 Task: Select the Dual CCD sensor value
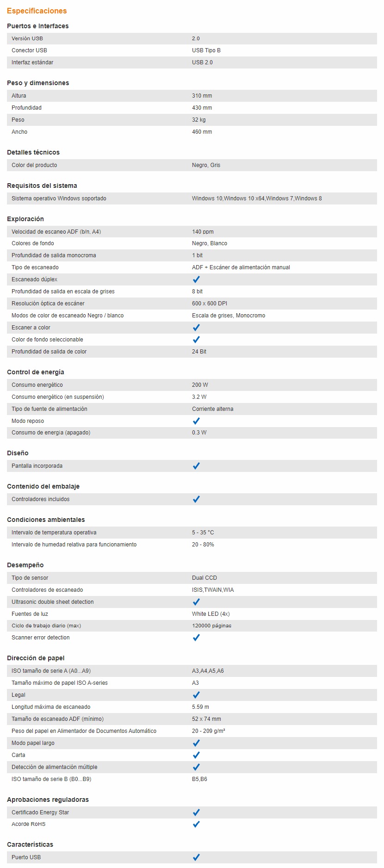[x=204, y=578]
